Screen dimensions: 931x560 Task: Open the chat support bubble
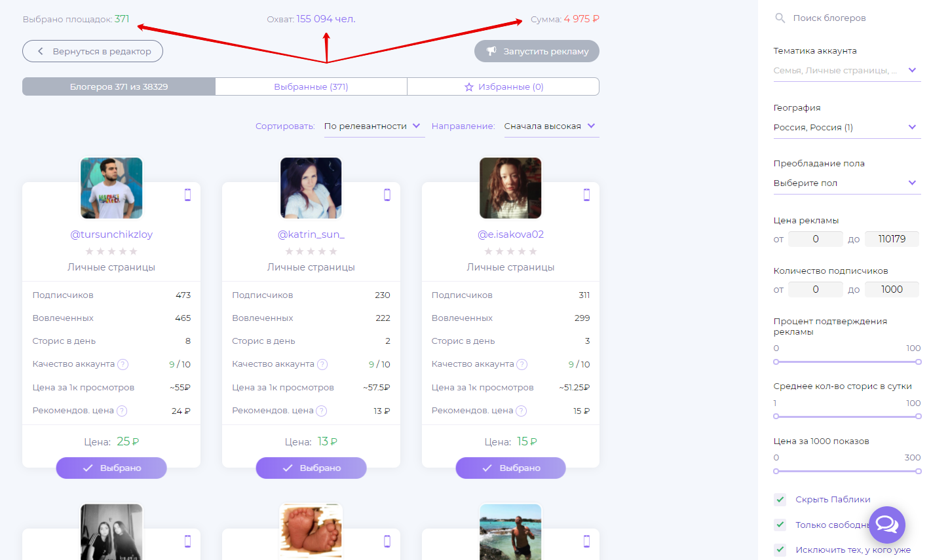[887, 524]
